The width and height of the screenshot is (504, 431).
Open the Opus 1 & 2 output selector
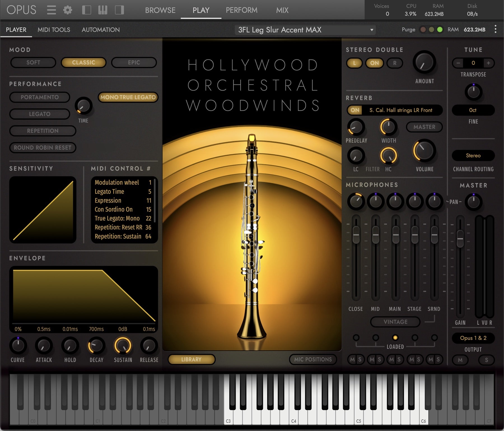pos(473,338)
